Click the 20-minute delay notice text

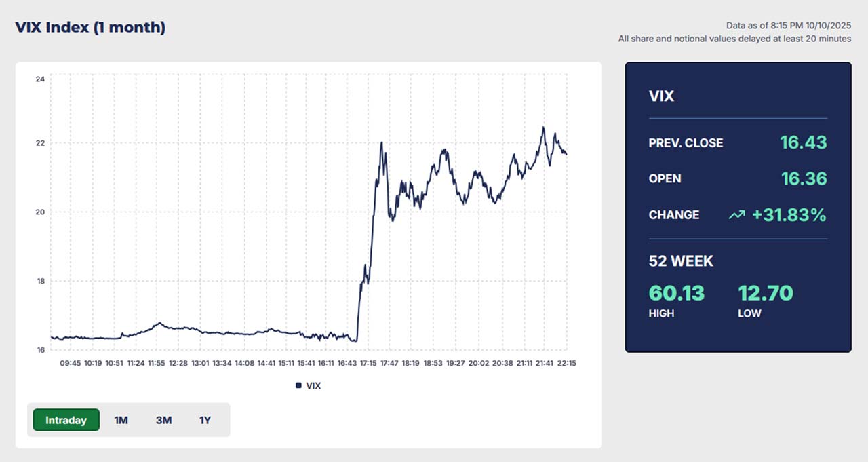pyautogui.click(x=734, y=39)
